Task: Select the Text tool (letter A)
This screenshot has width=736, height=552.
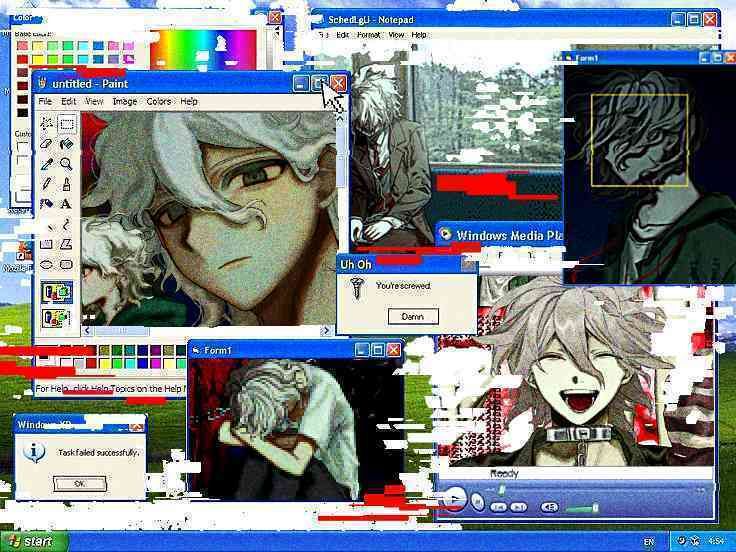Action: [x=66, y=204]
